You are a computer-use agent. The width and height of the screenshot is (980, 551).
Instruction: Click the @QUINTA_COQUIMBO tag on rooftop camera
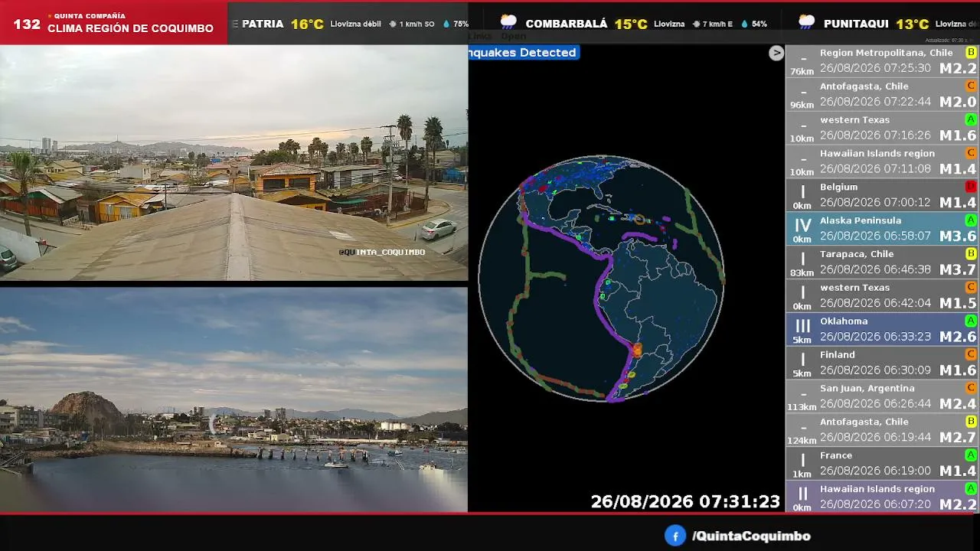(382, 252)
